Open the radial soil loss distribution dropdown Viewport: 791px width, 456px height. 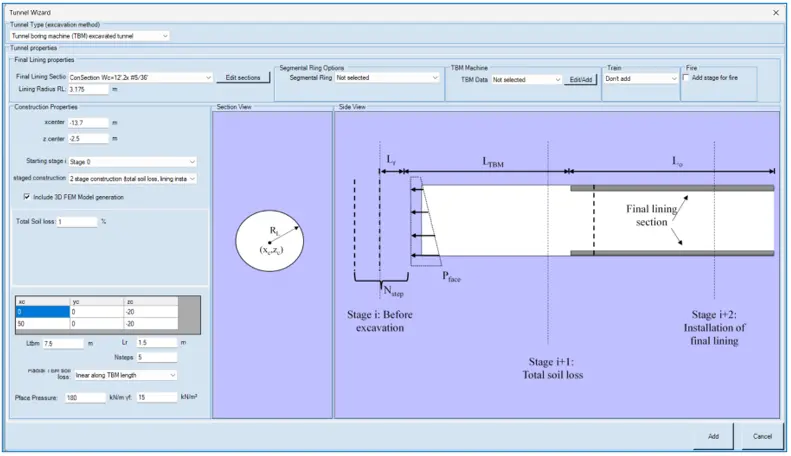[x=125, y=375]
